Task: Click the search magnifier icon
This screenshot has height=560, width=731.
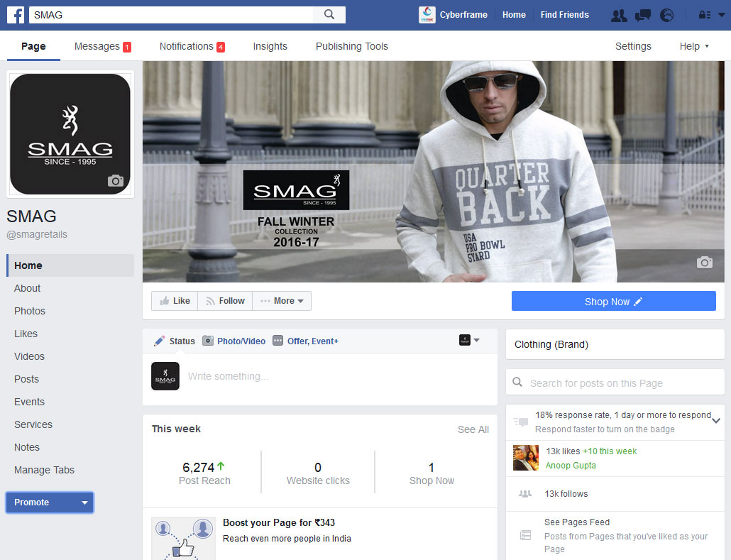Action: (x=329, y=14)
